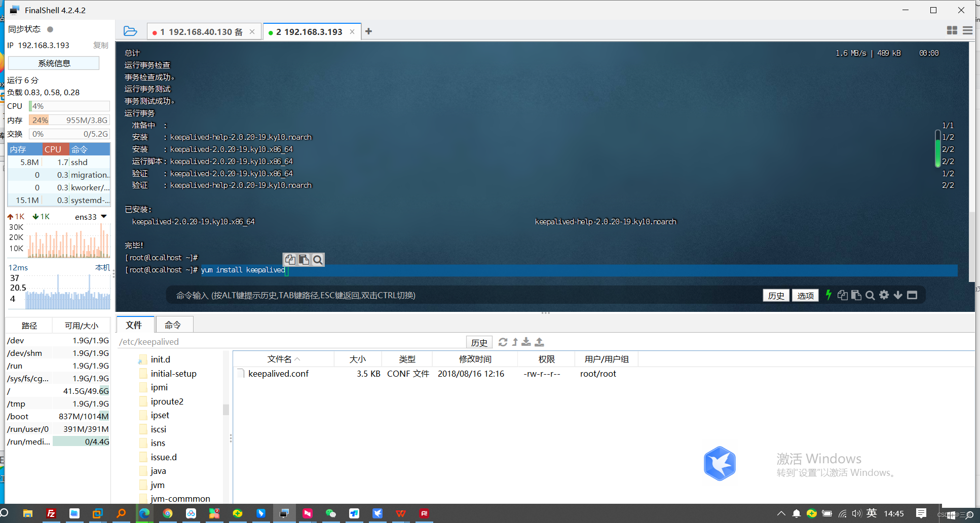Open terminal search with magnifier icon
The image size is (980, 523).
click(870, 295)
